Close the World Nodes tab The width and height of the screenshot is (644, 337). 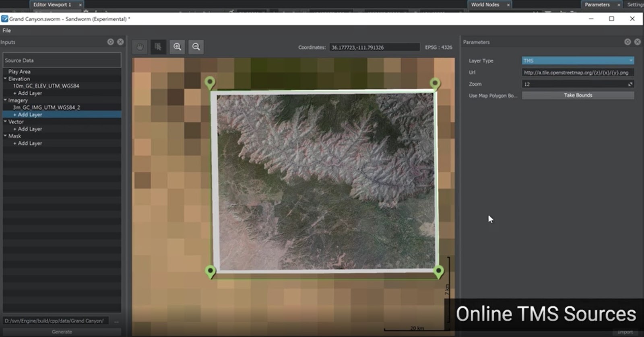point(508,5)
